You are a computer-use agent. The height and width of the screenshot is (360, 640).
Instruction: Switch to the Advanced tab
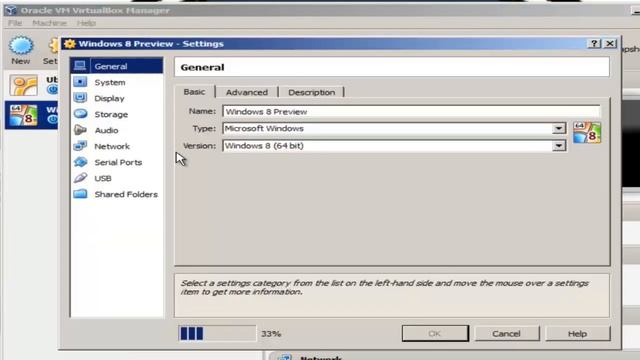(x=247, y=92)
